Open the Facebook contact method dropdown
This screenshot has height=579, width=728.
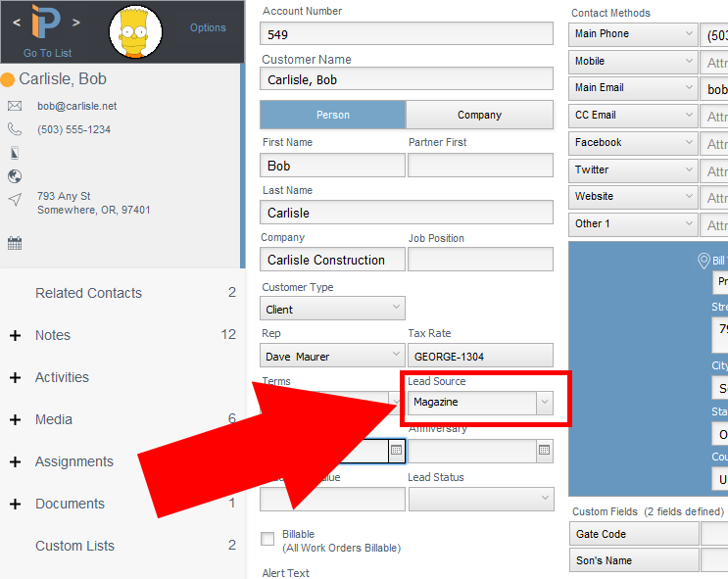(633, 143)
